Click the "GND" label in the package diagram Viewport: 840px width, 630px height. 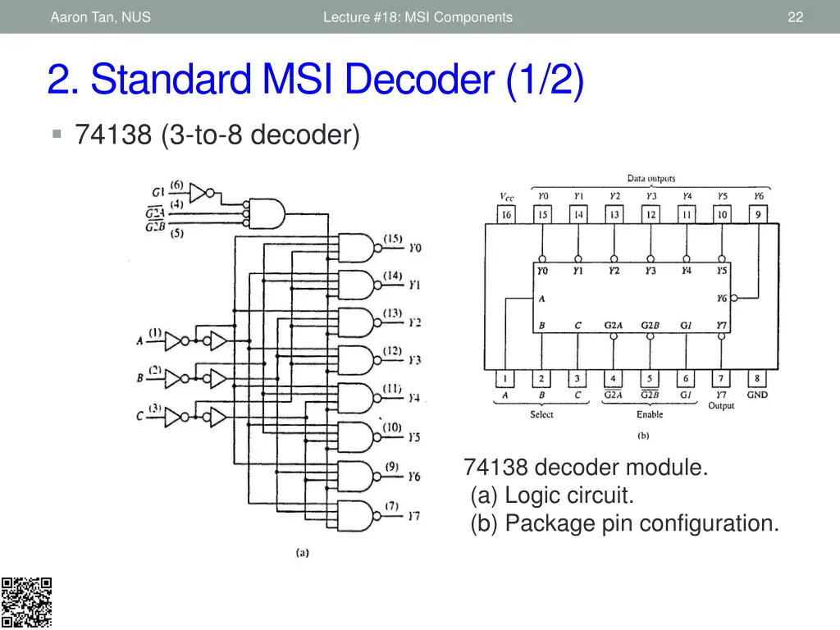(757, 395)
